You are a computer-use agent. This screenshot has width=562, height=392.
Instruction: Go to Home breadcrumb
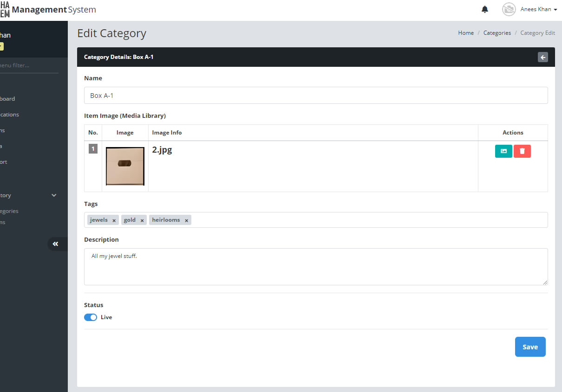(466, 33)
